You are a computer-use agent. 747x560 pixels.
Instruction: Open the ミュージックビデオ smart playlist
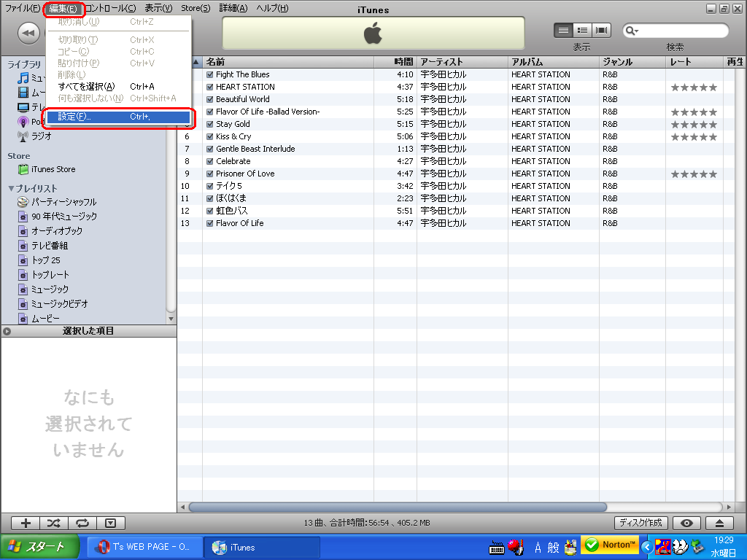[x=53, y=304]
